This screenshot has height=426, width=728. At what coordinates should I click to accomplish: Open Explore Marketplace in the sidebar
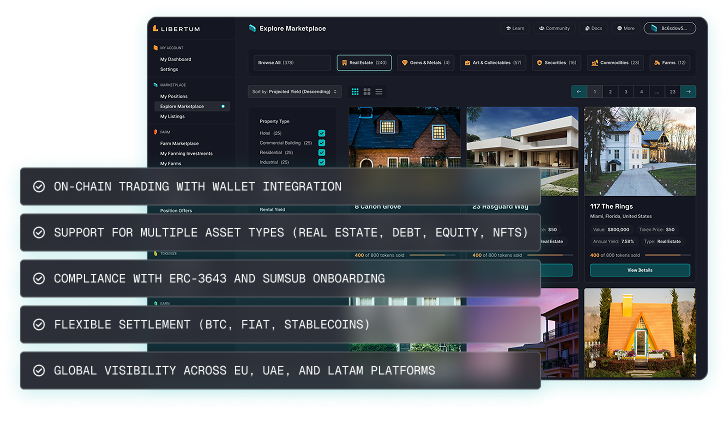[x=192, y=106]
